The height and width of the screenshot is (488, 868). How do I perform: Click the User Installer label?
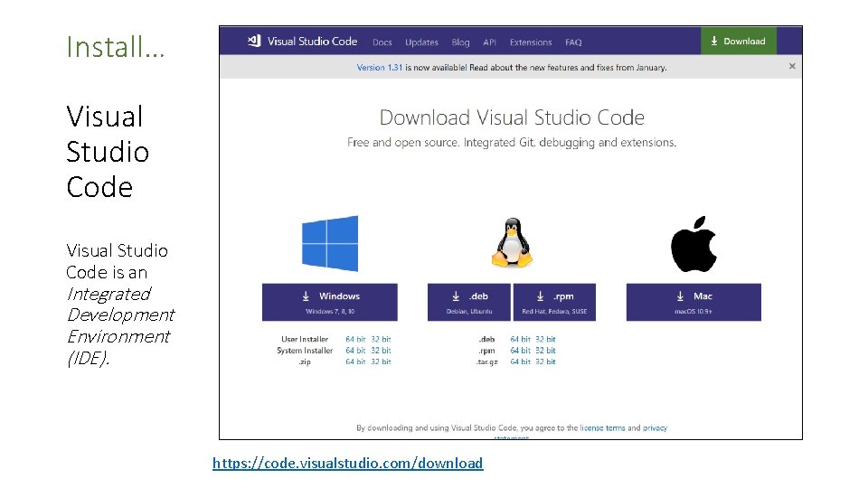305,339
